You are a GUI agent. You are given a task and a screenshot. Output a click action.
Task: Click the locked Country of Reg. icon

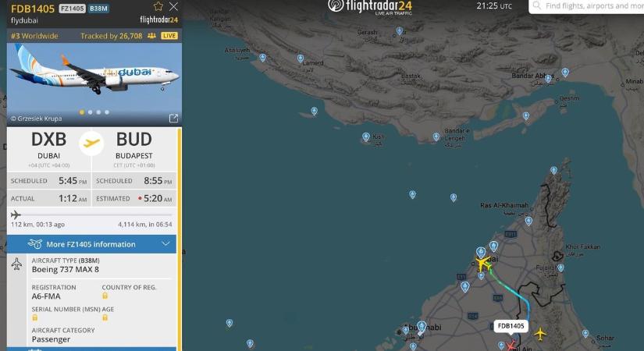click(x=105, y=296)
